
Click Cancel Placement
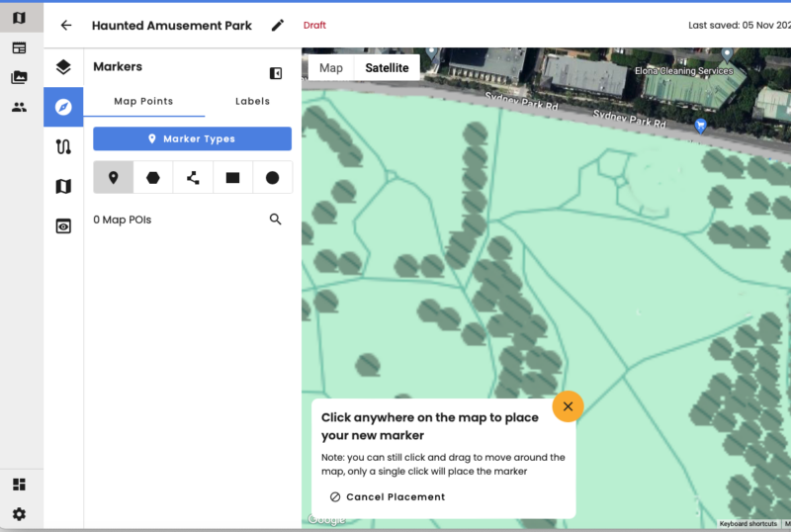[388, 497]
